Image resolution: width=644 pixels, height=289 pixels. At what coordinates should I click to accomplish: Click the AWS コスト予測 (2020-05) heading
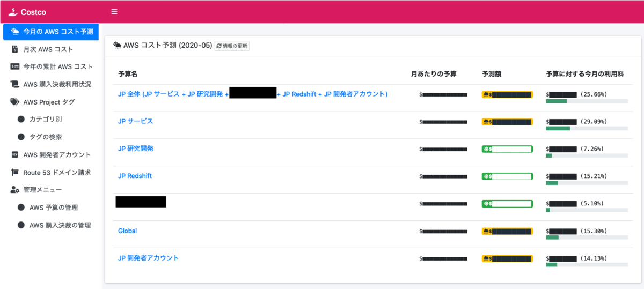click(x=168, y=46)
